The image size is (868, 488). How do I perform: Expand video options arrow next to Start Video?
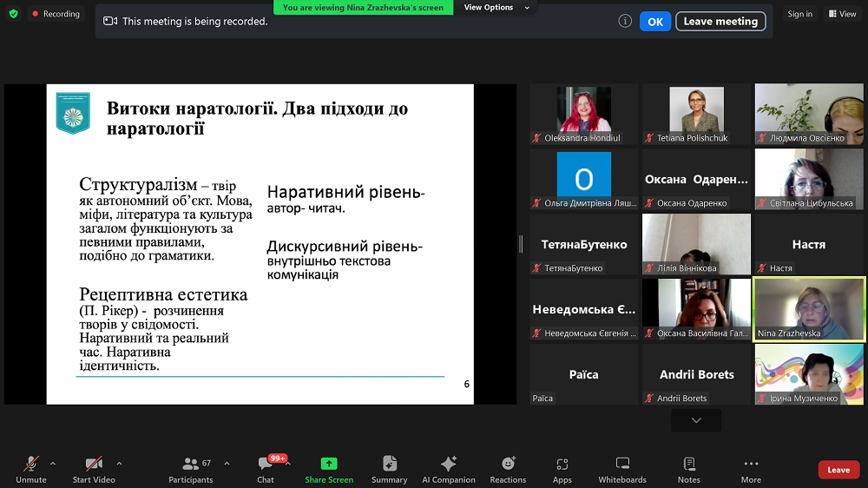(x=119, y=463)
